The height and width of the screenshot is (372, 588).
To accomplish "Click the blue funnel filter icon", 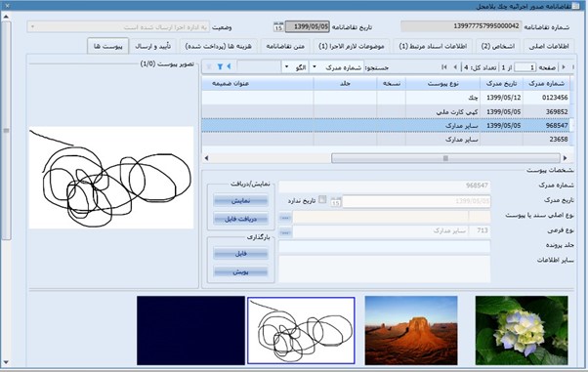I will click(x=220, y=66).
